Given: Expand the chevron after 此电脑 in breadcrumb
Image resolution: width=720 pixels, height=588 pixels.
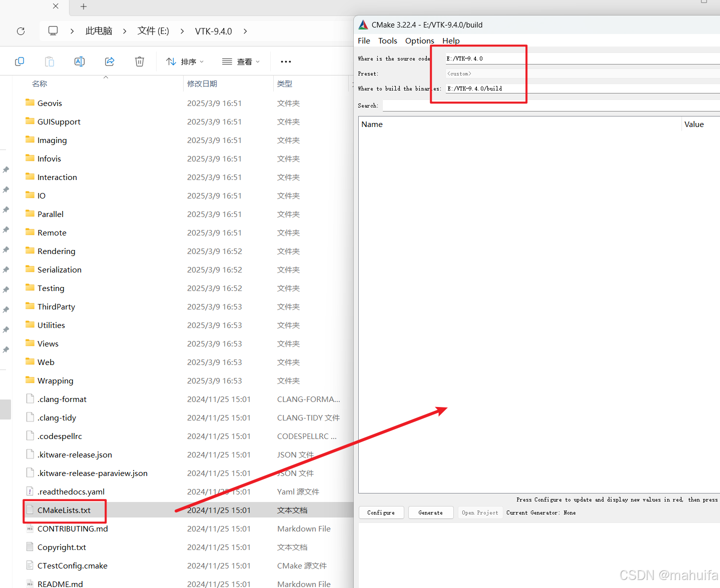Looking at the screenshot, I should pyautogui.click(x=125, y=31).
